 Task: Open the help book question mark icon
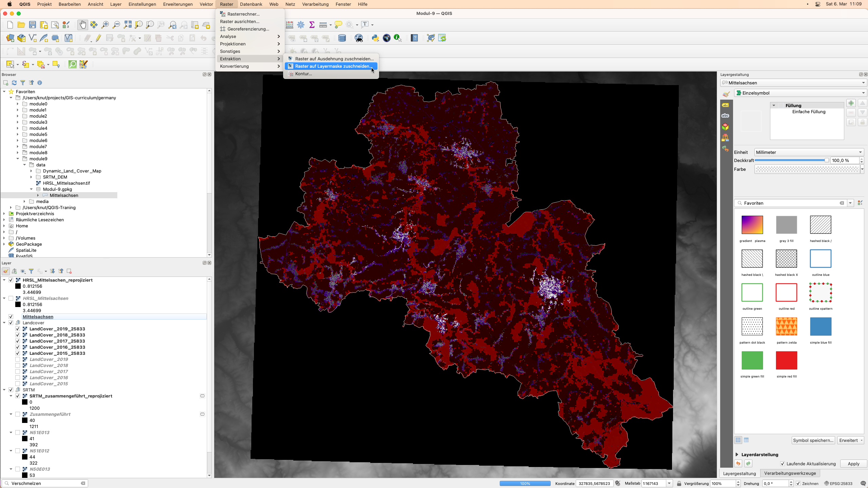(x=414, y=38)
